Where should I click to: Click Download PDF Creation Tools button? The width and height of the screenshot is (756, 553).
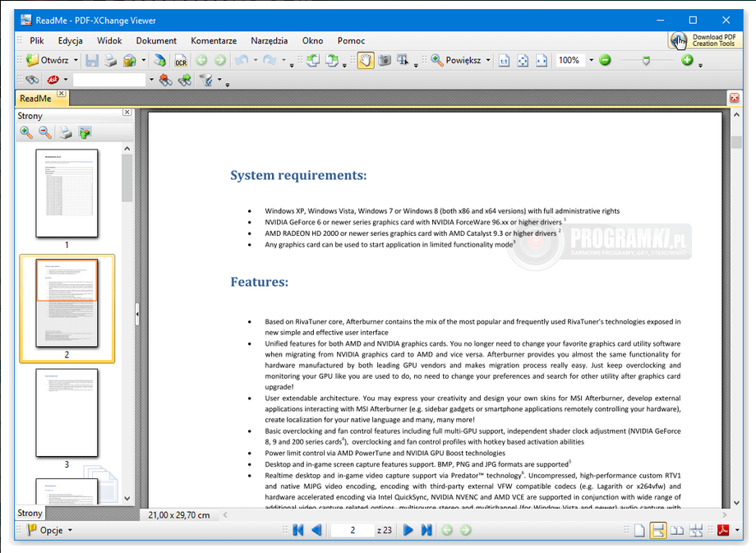pos(705,40)
